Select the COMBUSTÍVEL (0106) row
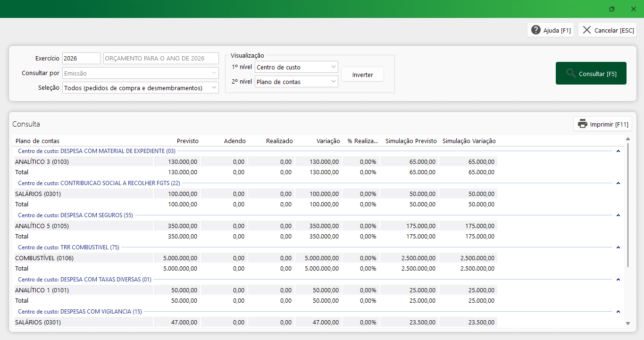This screenshot has width=644, height=340. tap(44, 258)
